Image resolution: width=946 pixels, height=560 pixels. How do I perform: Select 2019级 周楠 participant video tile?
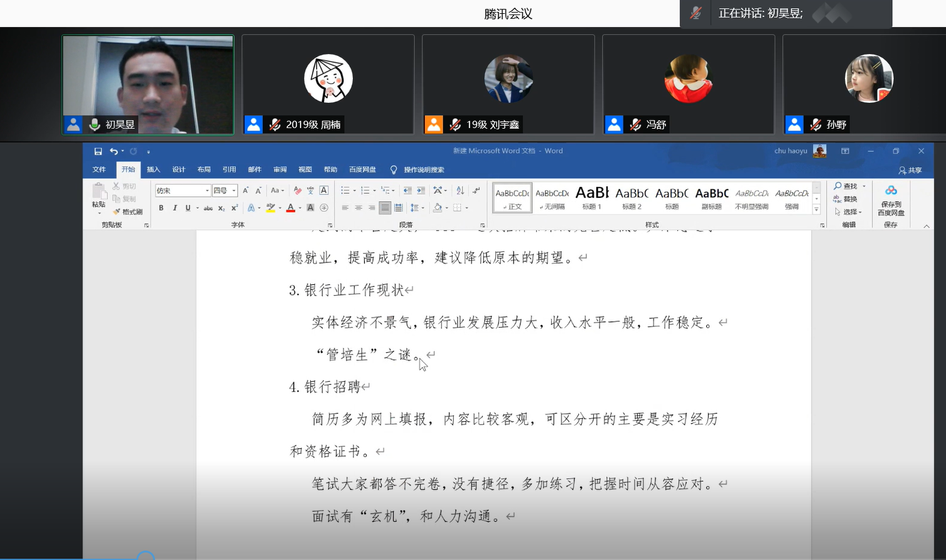point(328,84)
